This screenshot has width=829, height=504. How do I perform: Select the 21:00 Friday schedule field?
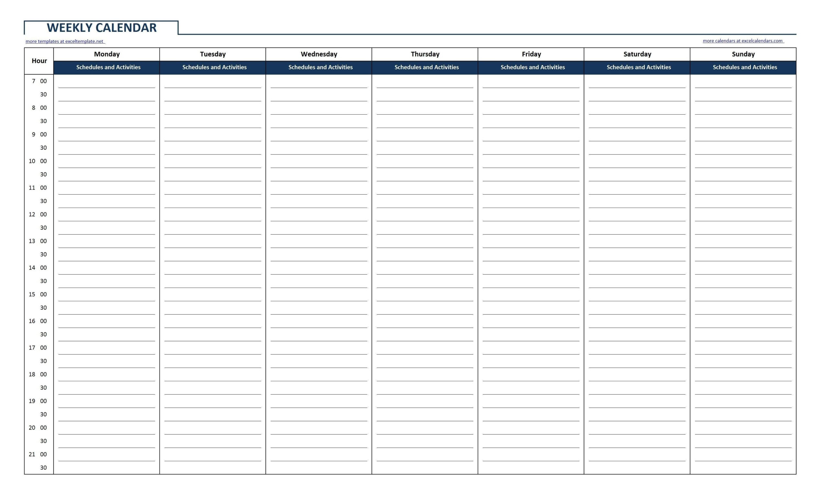pyautogui.click(x=533, y=453)
